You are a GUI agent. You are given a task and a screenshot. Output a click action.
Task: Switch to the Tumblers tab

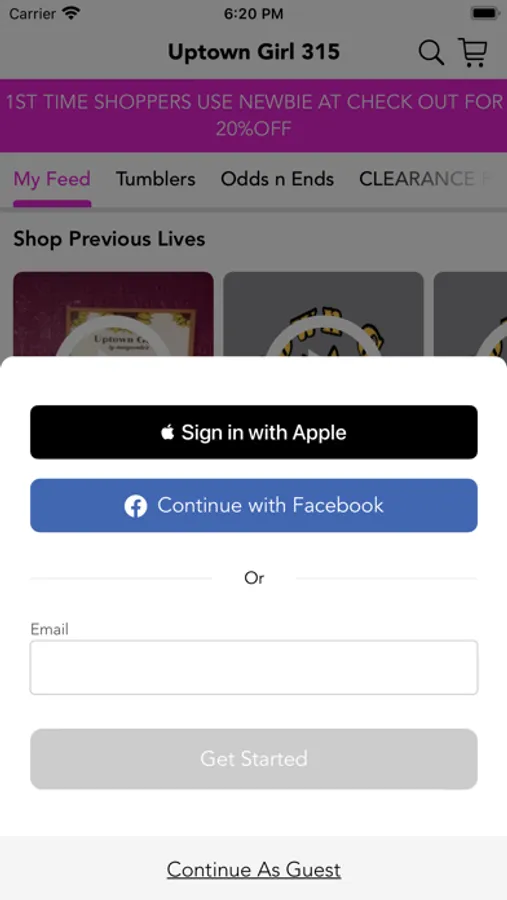(156, 179)
